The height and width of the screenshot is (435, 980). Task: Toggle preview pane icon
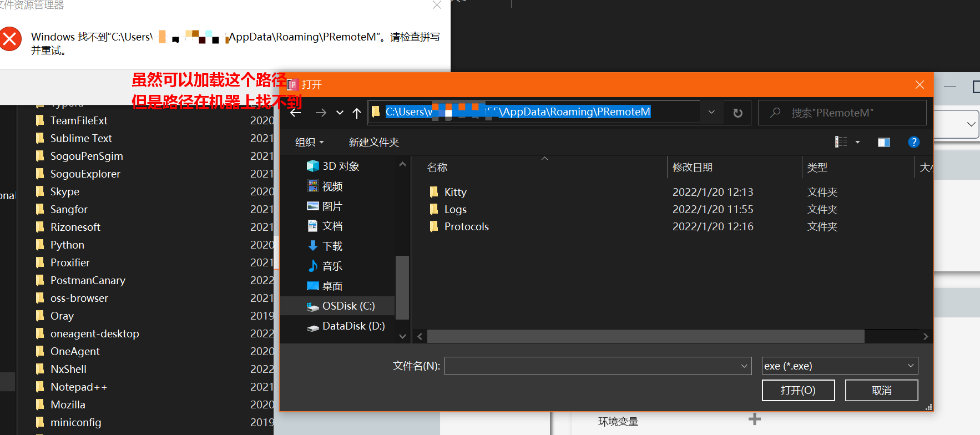click(884, 142)
